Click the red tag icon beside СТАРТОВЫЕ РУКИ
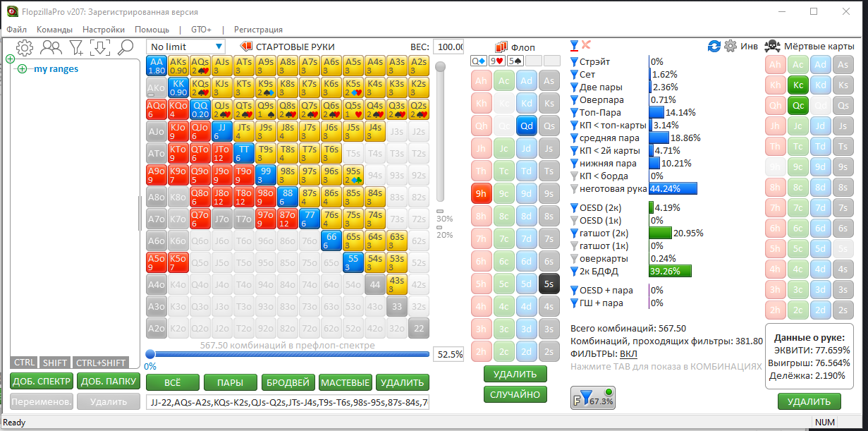The image size is (868, 431). (246, 47)
